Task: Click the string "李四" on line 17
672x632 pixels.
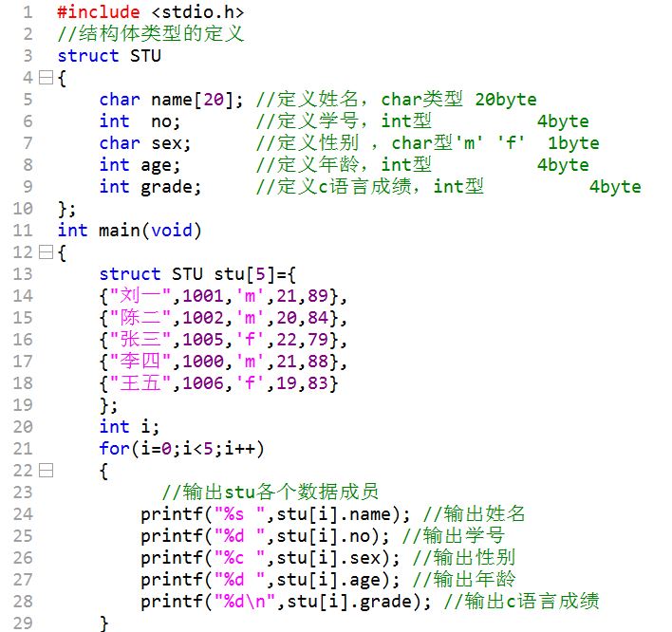Action: click(140, 362)
